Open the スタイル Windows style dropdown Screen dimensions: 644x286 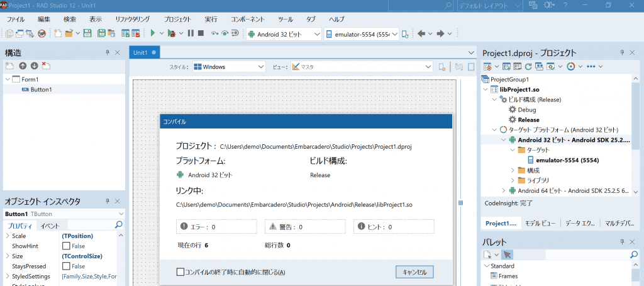click(x=229, y=67)
